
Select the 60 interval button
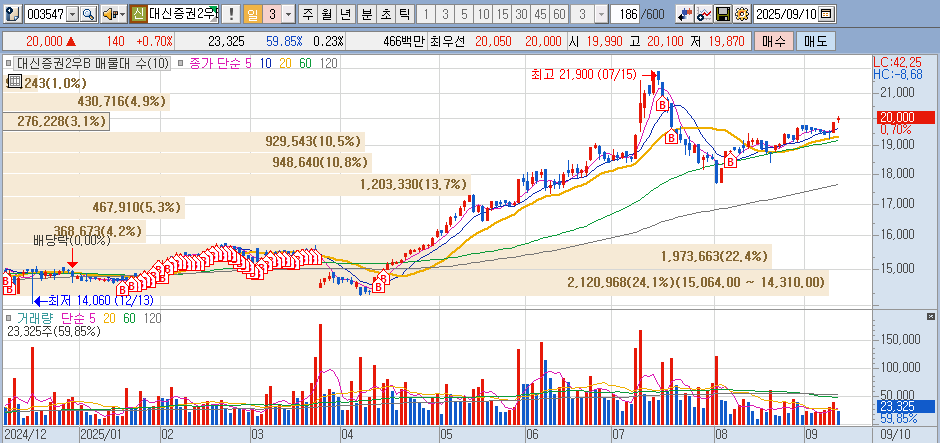point(559,13)
